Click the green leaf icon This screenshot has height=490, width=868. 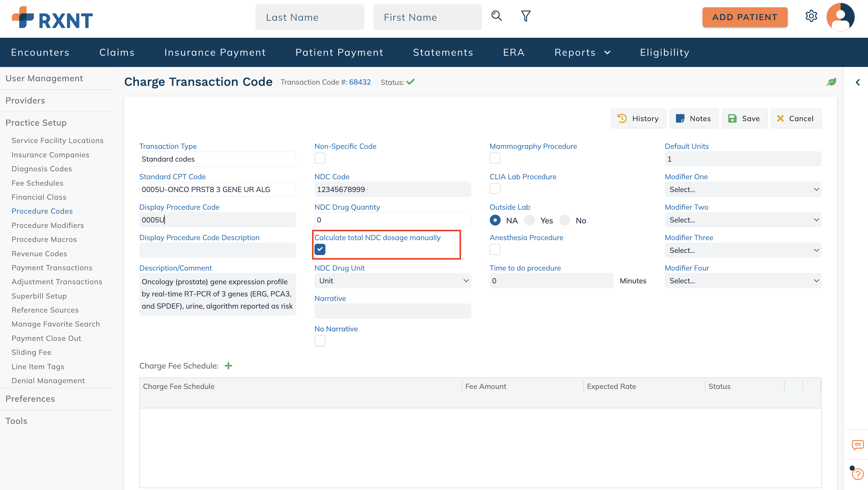click(x=831, y=82)
